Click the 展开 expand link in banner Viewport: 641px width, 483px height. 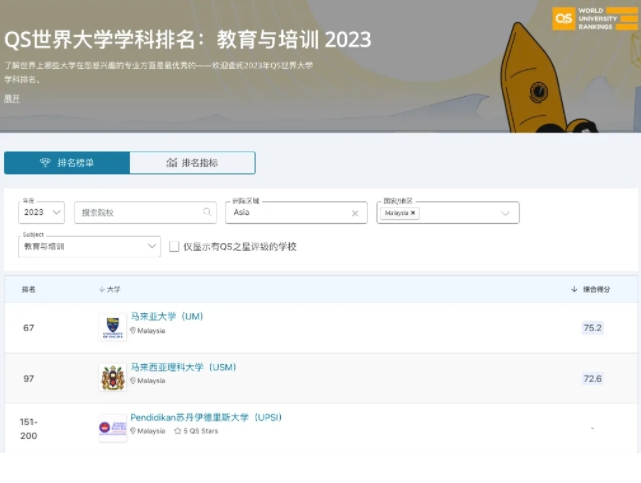(x=12, y=98)
